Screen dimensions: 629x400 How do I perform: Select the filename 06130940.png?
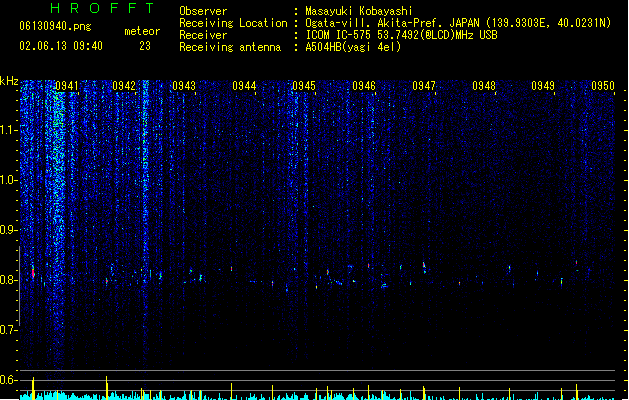(x=55, y=26)
